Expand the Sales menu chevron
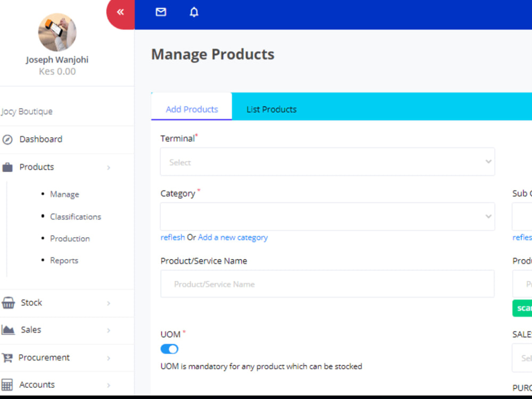 (x=109, y=330)
